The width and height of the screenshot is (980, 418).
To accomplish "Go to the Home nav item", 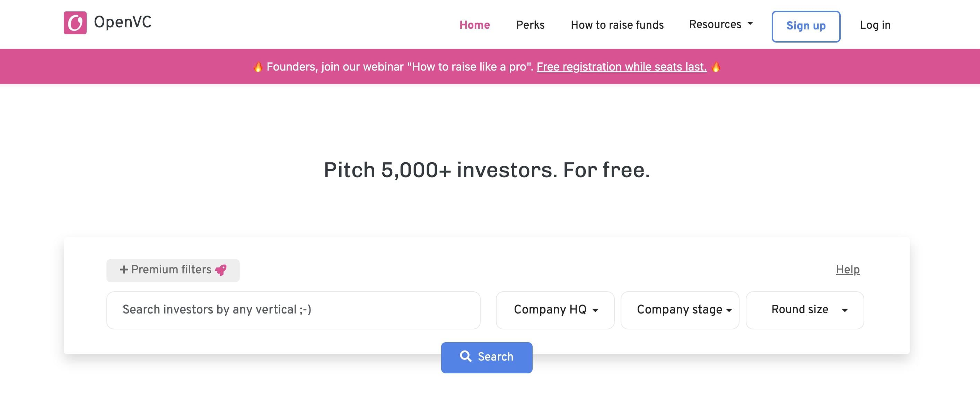I will (x=474, y=25).
